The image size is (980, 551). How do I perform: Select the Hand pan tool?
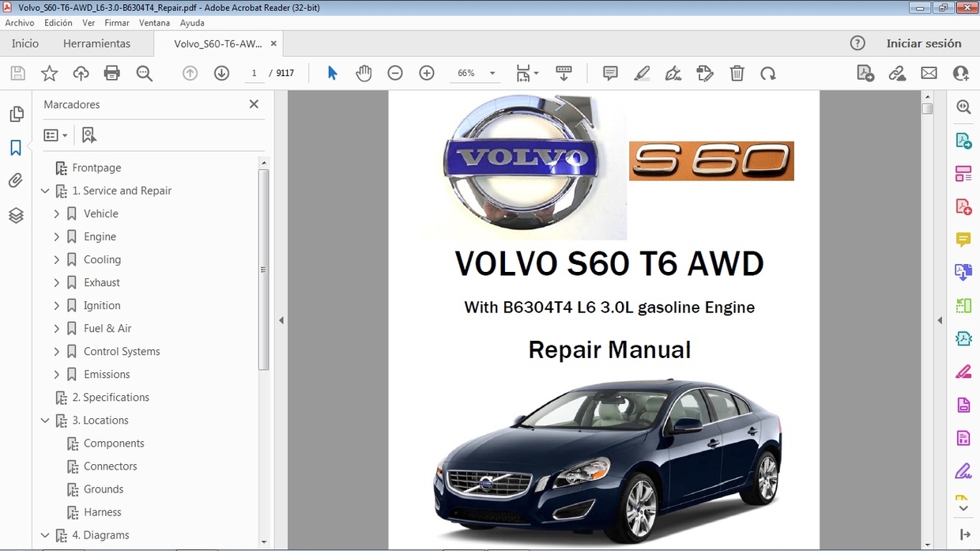(364, 74)
